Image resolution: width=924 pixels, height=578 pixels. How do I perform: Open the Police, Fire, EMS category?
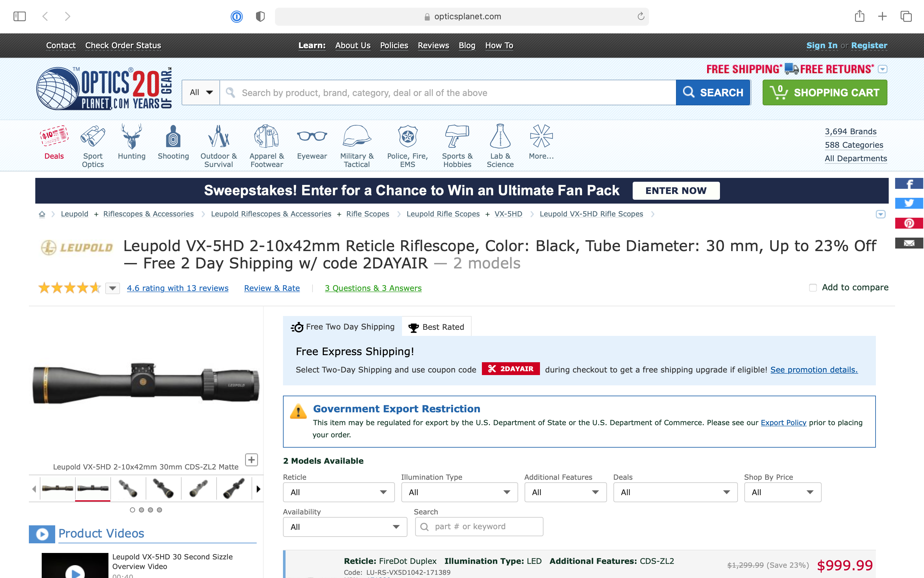click(407, 146)
